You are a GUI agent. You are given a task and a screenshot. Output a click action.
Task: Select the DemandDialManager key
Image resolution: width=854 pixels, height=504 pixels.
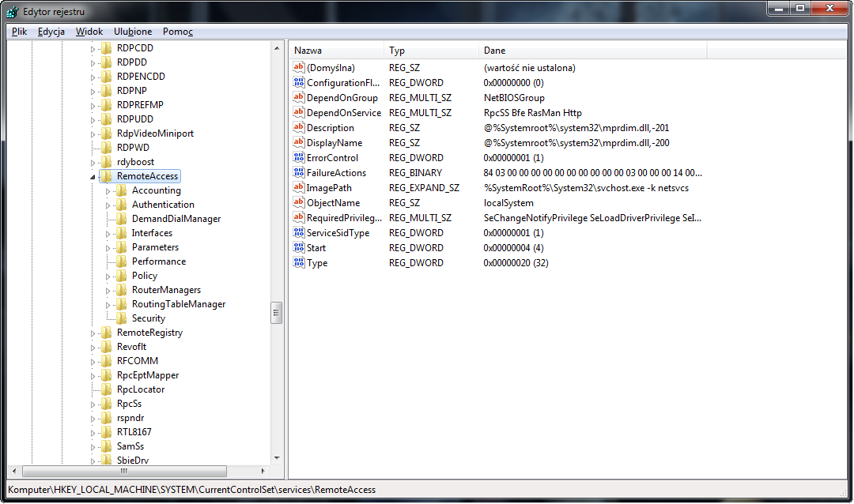176,218
